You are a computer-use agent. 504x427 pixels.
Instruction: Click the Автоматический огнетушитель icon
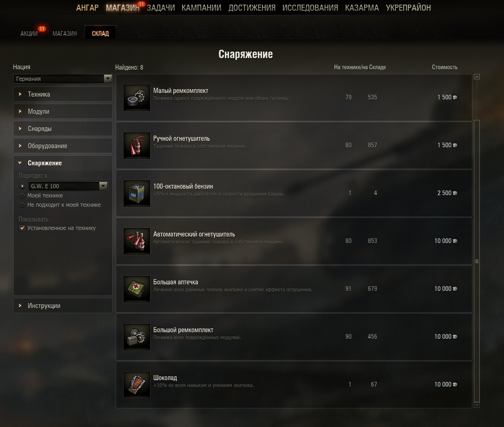point(137,241)
